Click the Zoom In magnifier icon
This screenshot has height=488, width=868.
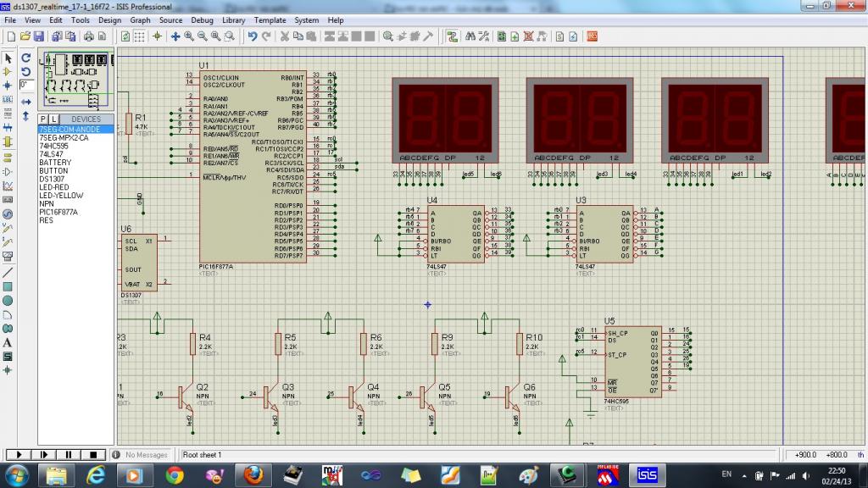coord(188,36)
